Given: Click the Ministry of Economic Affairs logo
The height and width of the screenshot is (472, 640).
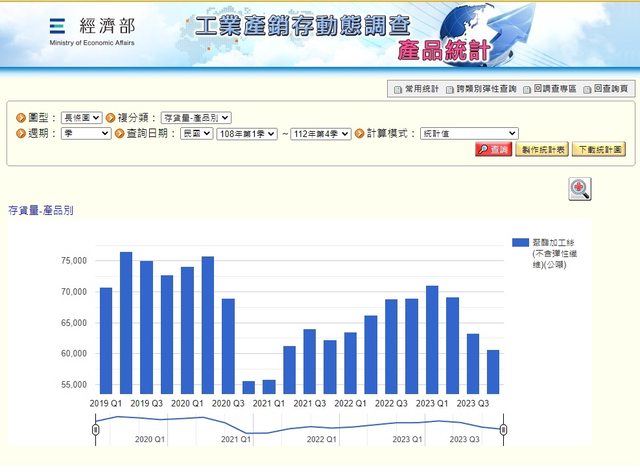Looking at the screenshot, I should pos(90,31).
